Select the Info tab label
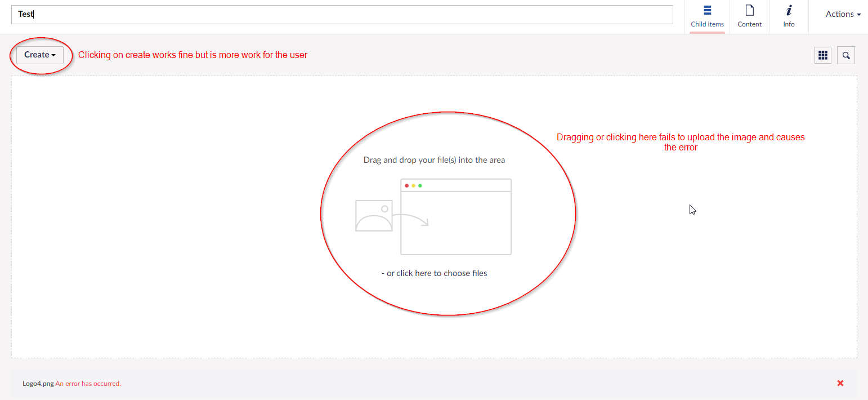This screenshot has height=400, width=868. pos(789,24)
